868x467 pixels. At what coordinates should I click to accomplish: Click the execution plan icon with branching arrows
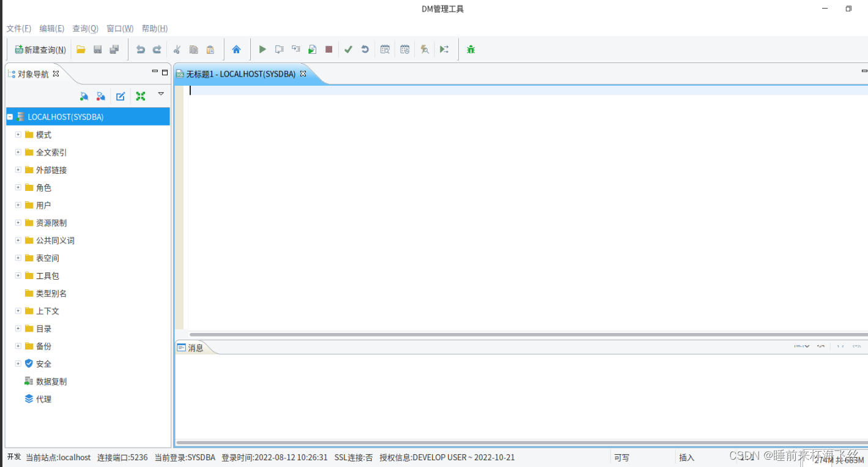444,50
